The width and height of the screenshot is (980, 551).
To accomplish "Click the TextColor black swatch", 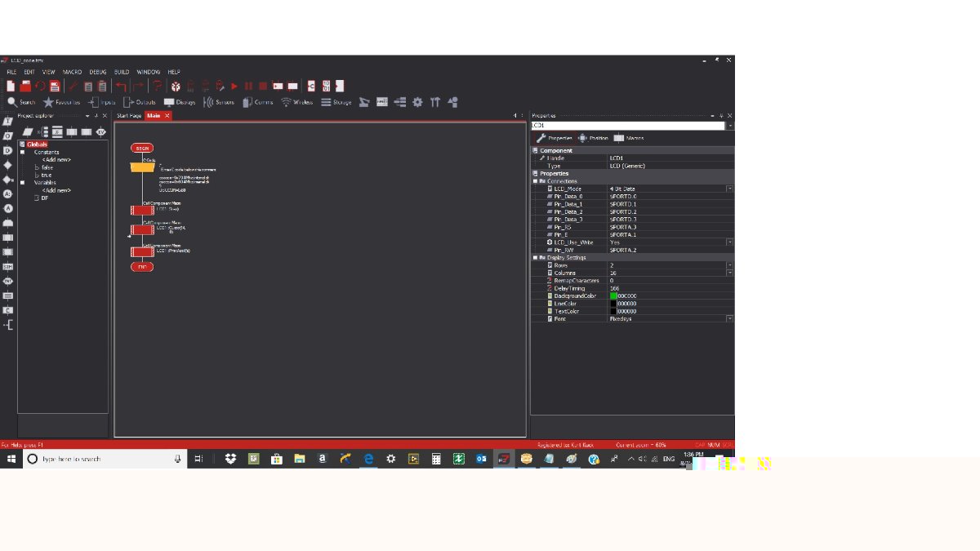I will tap(613, 311).
